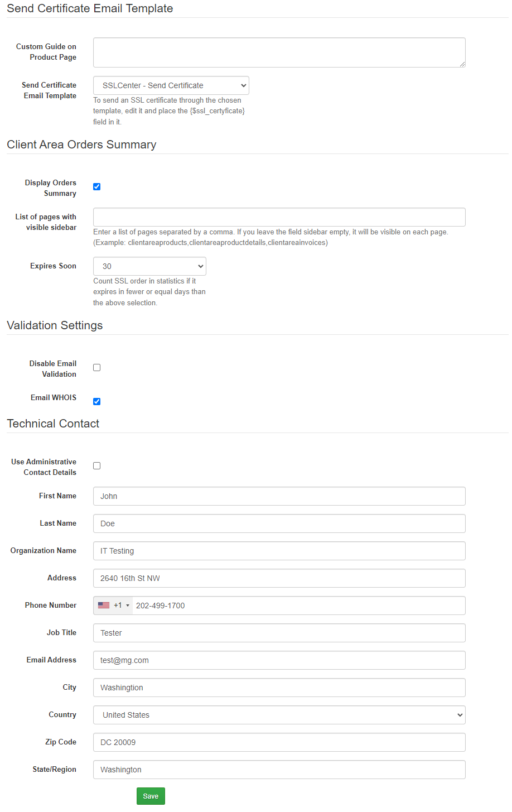This screenshot has height=812, width=512.
Task: Select the Job Title field containing Tester
Action: click(x=279, y=632)
